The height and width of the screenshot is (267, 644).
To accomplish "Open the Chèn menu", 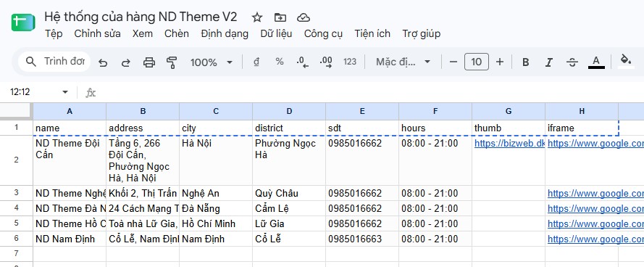I will [177, 33].
